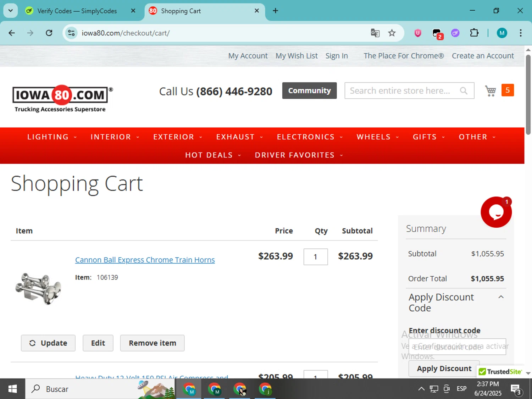Open My Wish List link
This screenshot has height=399, width=532.
[x=297, y=56]
